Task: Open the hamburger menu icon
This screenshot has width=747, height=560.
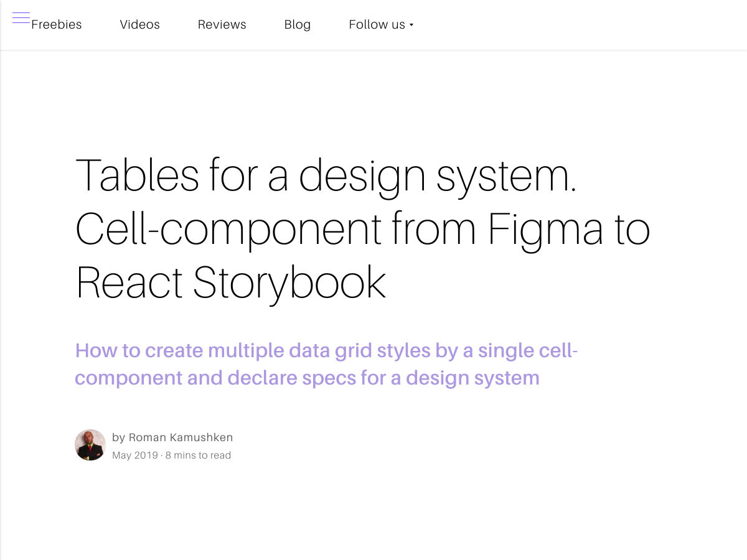Action: click(21, 18)
